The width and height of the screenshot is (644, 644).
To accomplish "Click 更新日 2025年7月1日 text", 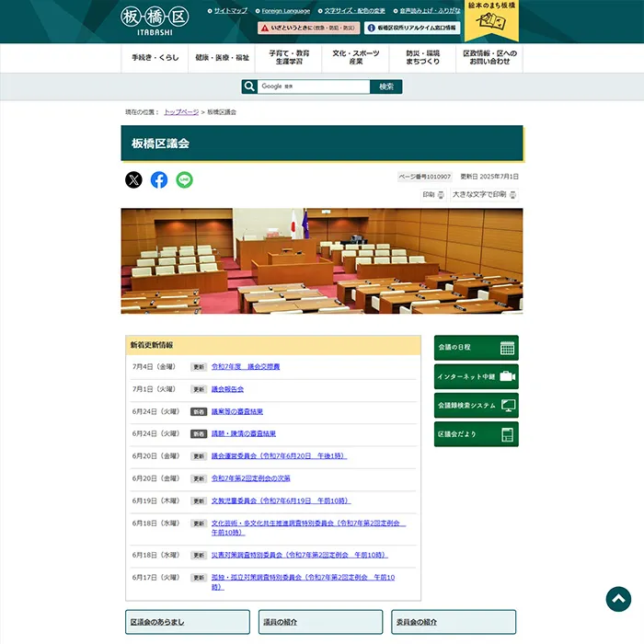I will pos(489,177).
